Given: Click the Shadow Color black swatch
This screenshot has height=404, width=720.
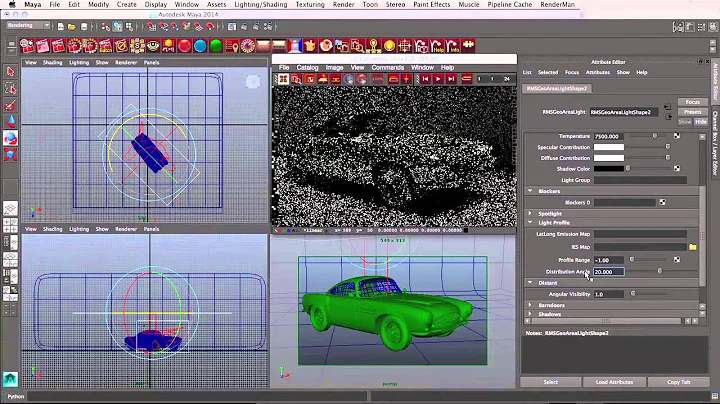Looking at the screenshot, I should 609,168.
